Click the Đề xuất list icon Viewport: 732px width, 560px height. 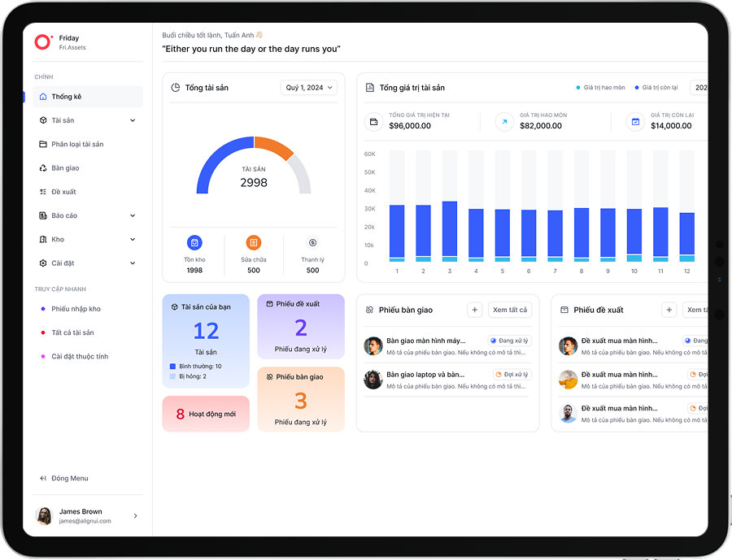tap(43, 192)
